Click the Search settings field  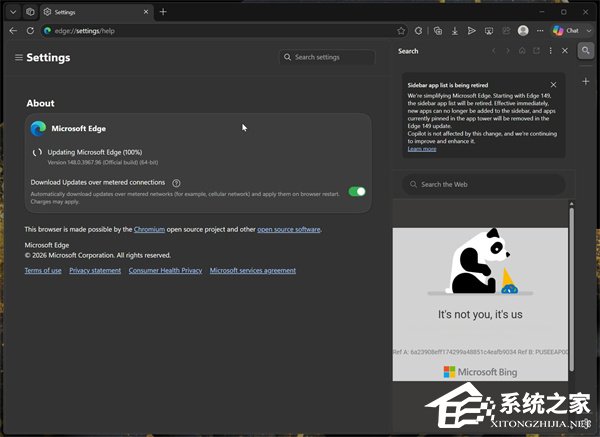tap(327, 57)
